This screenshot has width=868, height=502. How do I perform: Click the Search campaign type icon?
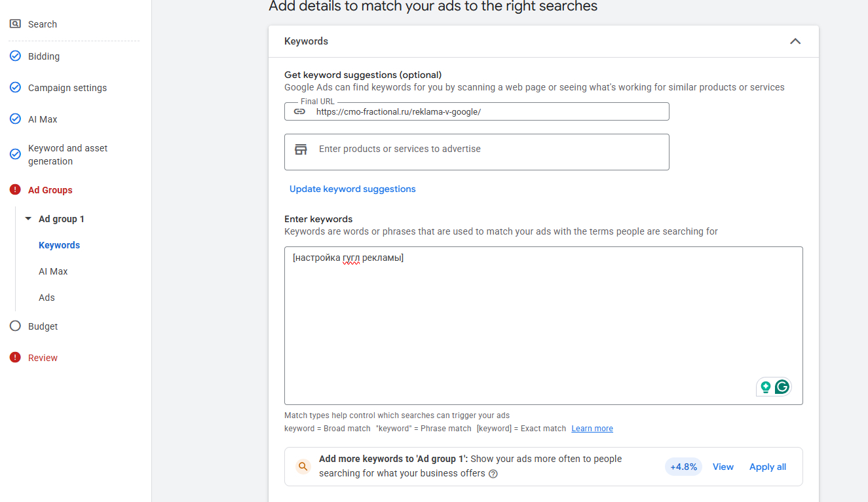(x=15, y=24)
